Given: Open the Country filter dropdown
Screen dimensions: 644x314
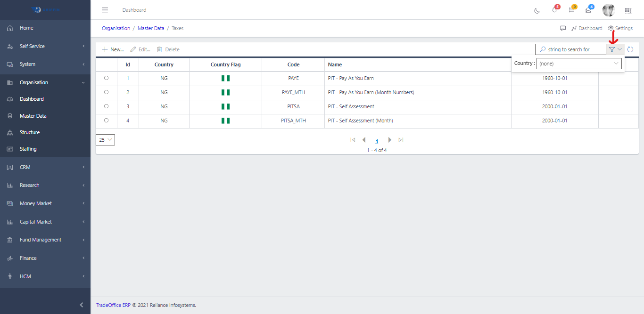Looking at the screenshot, I should [x=579, y=64].
